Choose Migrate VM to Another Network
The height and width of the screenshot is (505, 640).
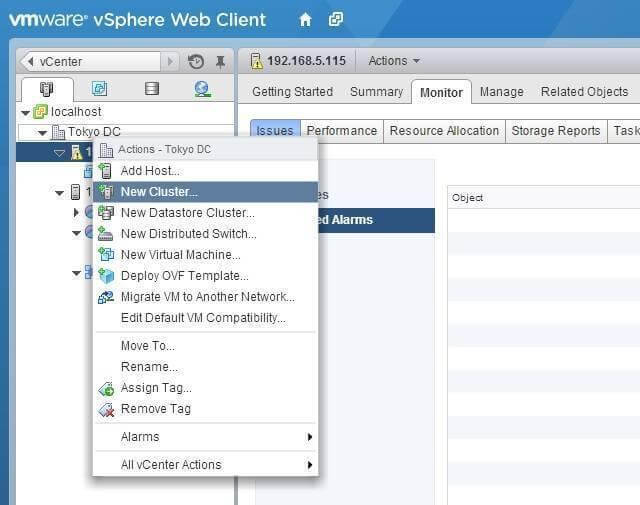tap(205, 297)
